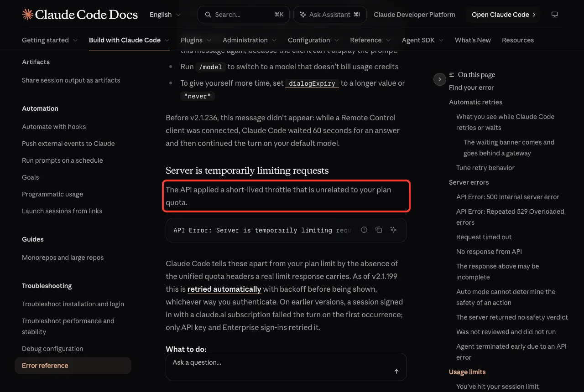
Task: Open the Agent SDK dropdown
Action: pyautogui.click(x=423, y=40)
